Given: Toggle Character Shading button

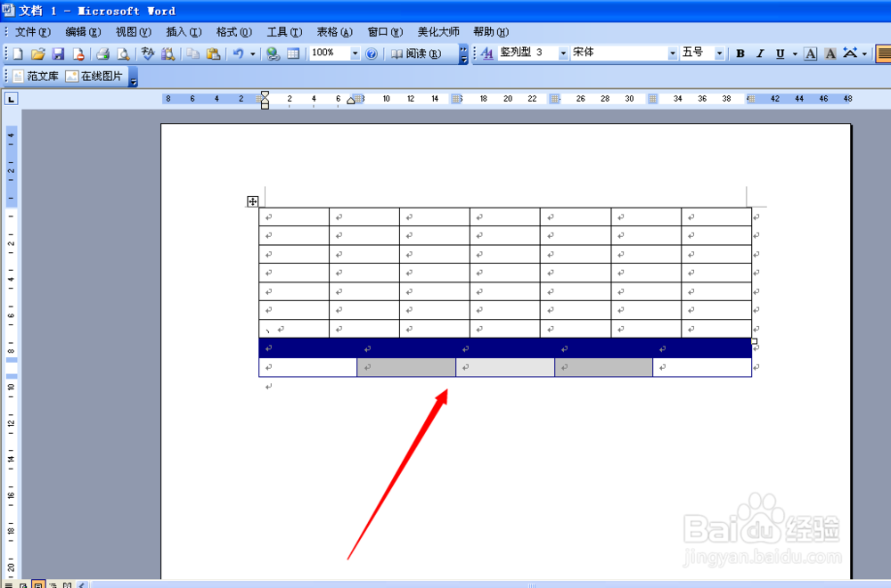Looking at the screenshot, I should (830, 54).
